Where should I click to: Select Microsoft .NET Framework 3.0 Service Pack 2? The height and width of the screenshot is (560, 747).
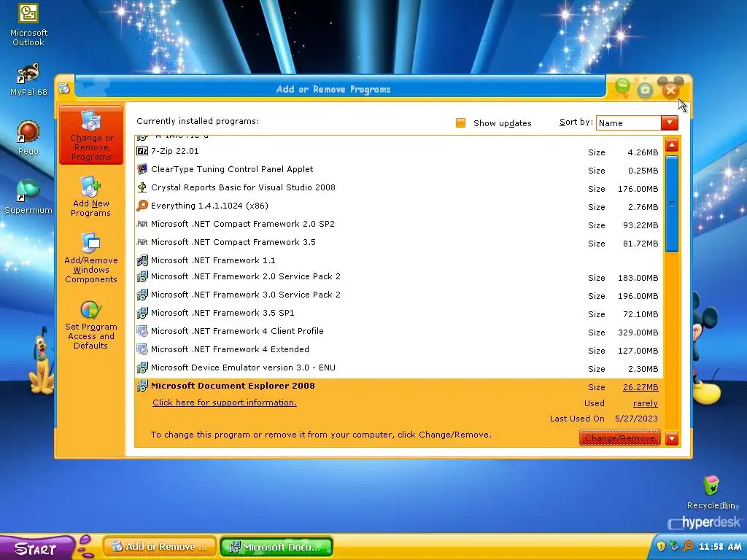tap(399, 295)
